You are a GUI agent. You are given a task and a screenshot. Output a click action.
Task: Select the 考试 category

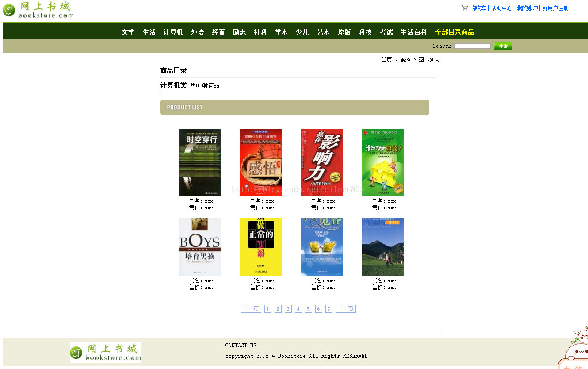click(x=386, y=32)
